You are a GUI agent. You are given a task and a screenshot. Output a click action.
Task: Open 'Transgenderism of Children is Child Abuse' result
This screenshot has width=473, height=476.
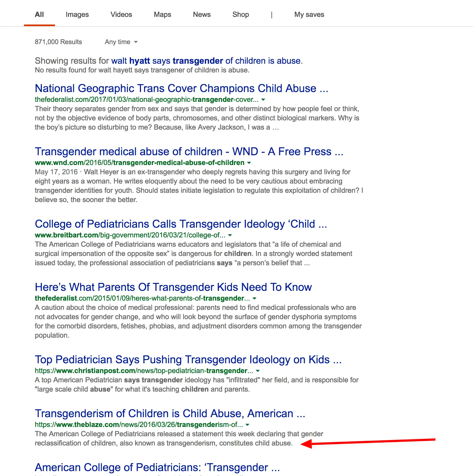(170, 414)
